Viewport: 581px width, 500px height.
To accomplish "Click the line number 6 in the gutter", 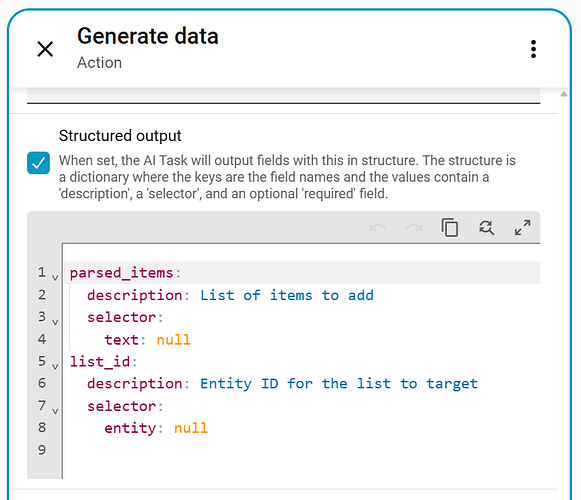I will pos(42,383).
